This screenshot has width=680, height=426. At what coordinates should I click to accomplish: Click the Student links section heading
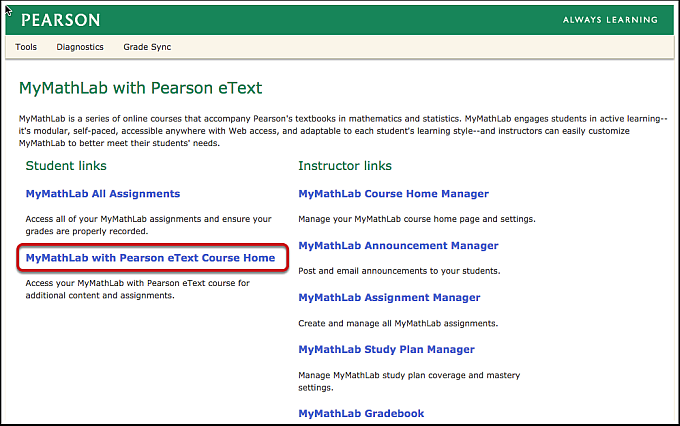66,165
